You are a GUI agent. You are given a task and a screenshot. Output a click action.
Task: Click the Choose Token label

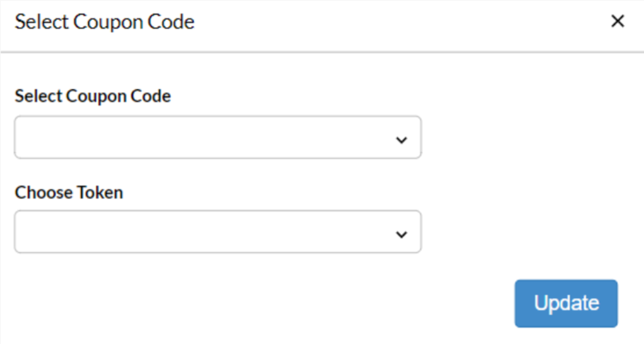pyautogui.click(x=69, y=192)
